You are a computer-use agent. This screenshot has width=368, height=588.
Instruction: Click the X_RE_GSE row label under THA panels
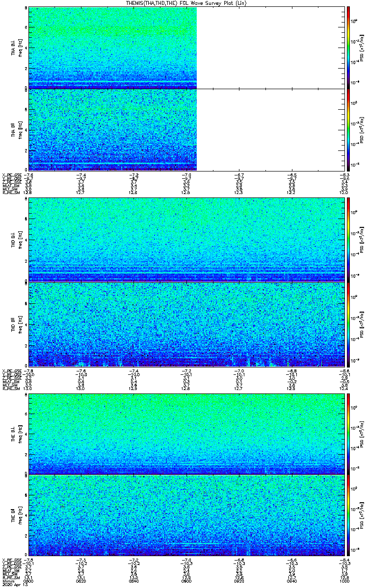pyautogui.click(x=11, y=175)
